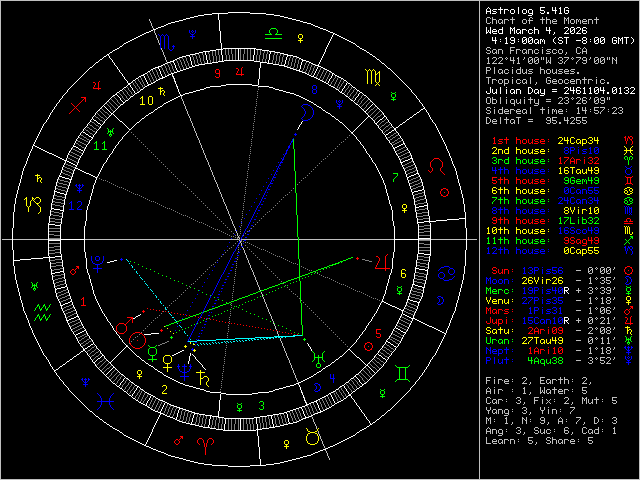Image resolution: width=640 pixels, height=480 pixels.
Task: Select the red Aries sign in the outer ring
Action: click(205, 446)
